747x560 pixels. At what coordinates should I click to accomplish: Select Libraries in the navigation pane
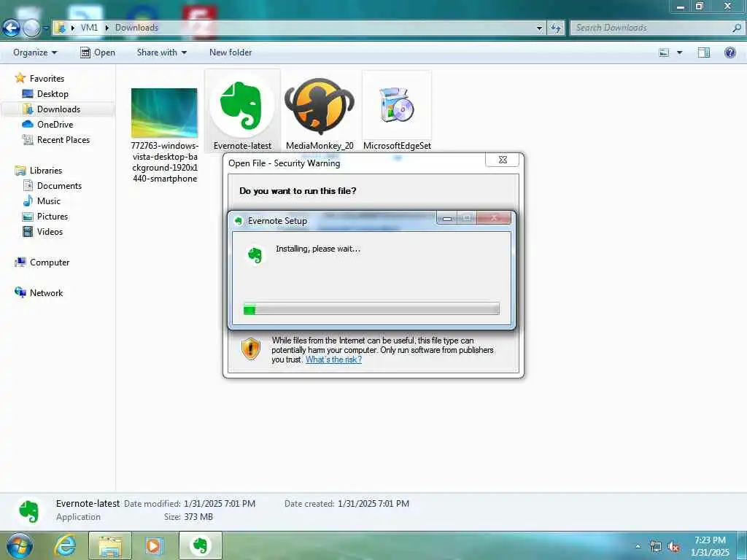46,171
